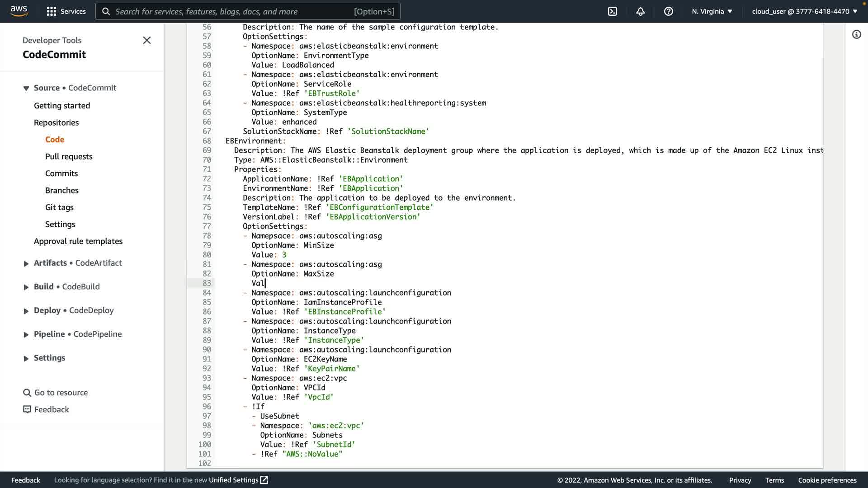Click the Cookie preferences link
Screen dimensions: 868x488
pyautogui.click(x=827, y=480)
